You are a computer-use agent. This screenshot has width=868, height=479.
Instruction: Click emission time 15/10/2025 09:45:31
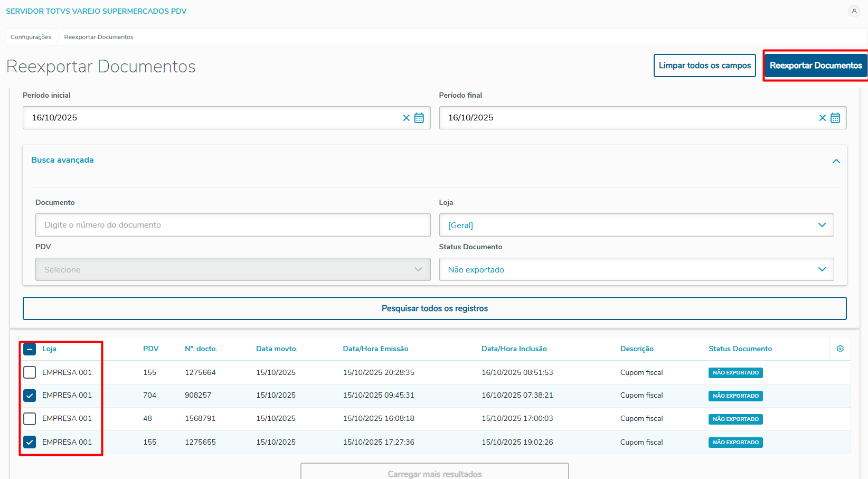pyautogui.click(x=379, y=395)
